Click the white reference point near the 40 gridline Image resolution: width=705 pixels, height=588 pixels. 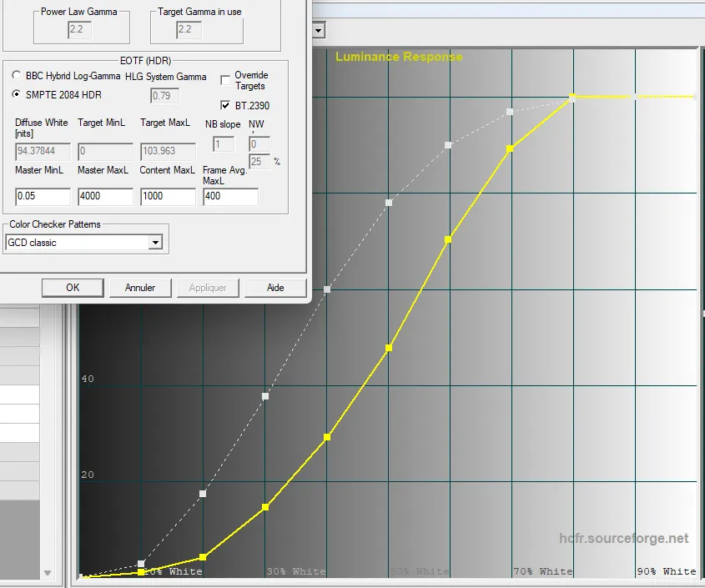tap(265, 396)
